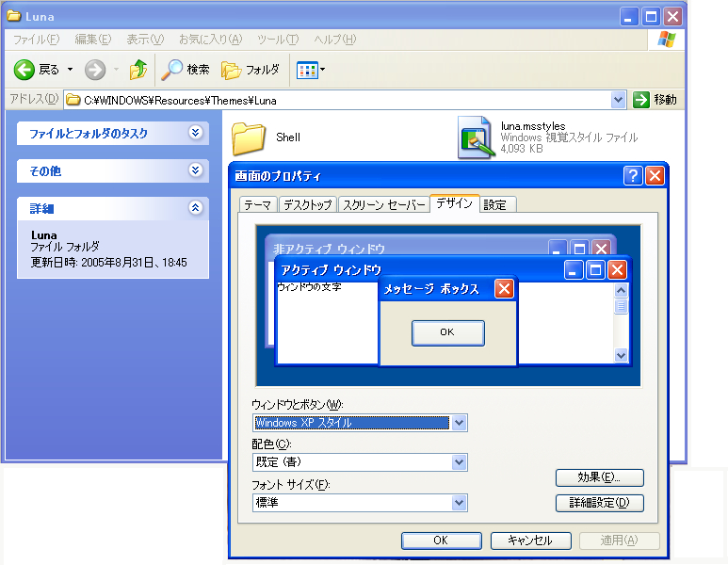Click the grayed Forward arrow button
728x565 pixels.
95,70
